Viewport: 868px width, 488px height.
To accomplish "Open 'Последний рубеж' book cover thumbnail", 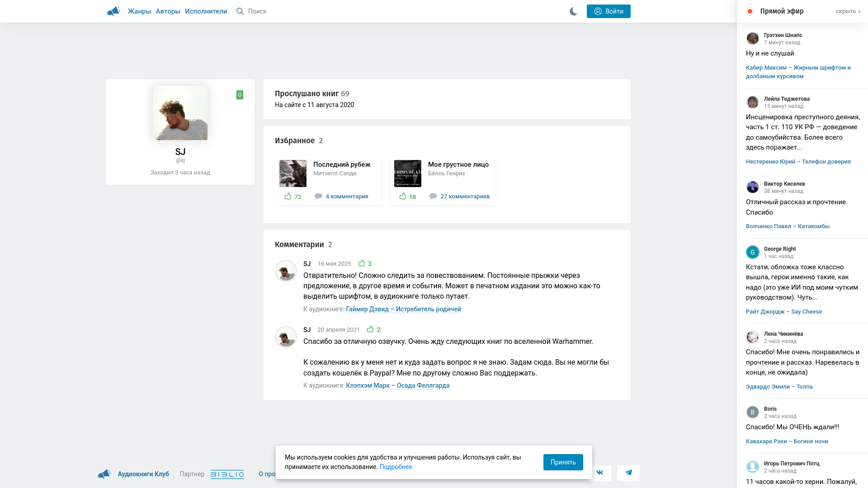I will pyautogui.click(x=293, y=174).
